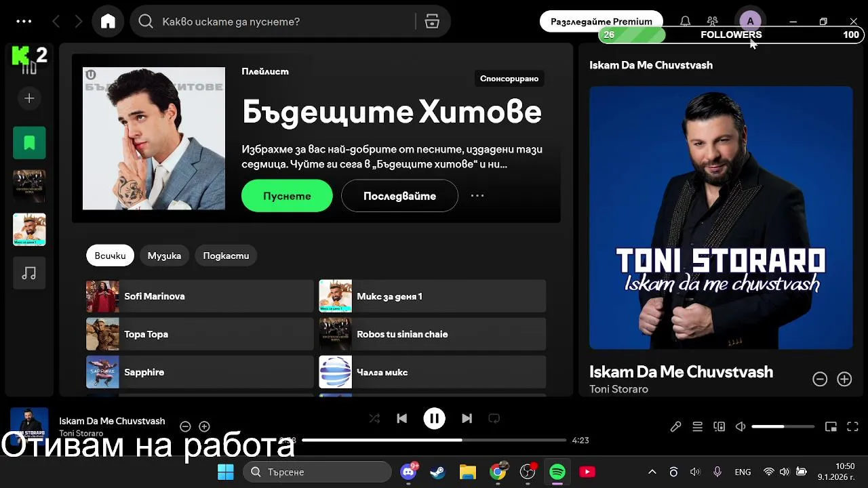This screenshot has width=868, height=488.
Task: Open the three-dots menu at top left
Action: pos(24,22)
